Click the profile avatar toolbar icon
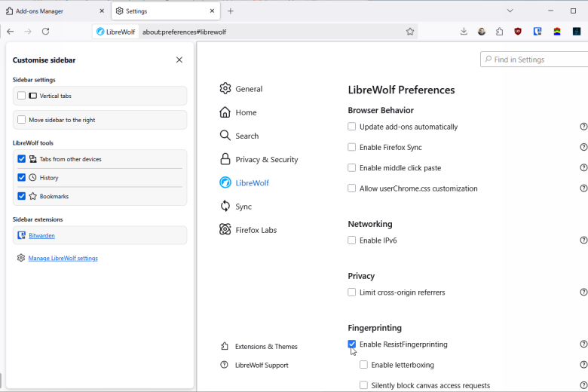Image resolution: width=588 pixels, height=392 pixels. pyautogui.click(x=482, y=32)
